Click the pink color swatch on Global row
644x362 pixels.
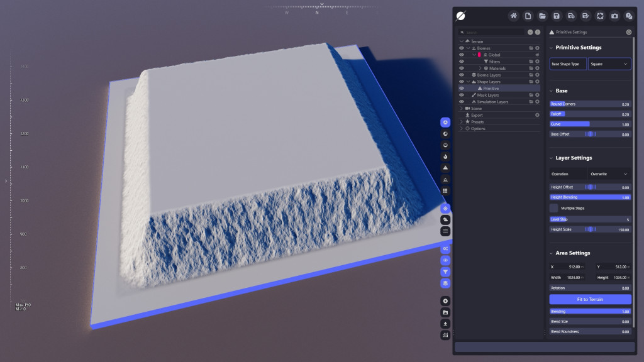click(x=479, y=55)
